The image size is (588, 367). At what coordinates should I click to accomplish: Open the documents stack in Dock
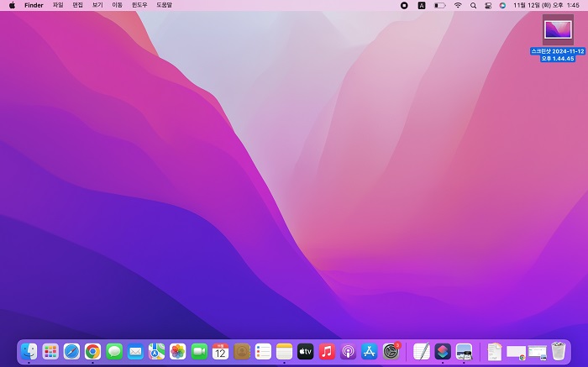495,352
